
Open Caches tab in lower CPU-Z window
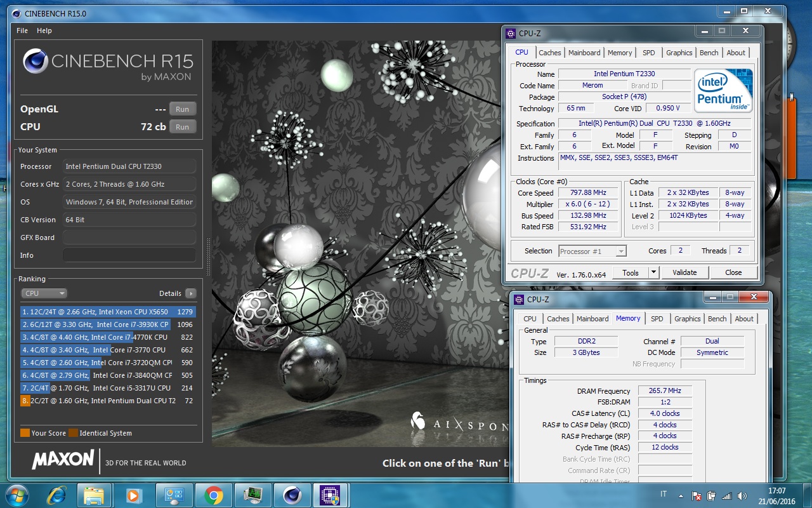click(558, 319)
